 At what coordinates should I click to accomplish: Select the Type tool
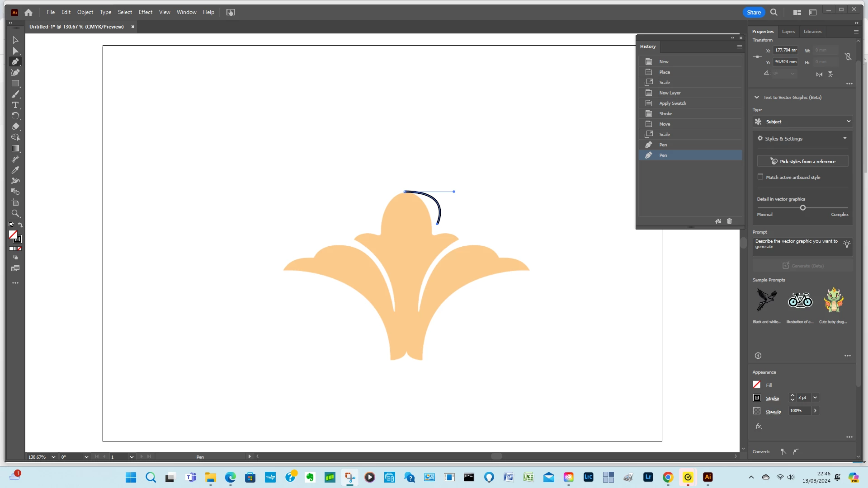15,105
